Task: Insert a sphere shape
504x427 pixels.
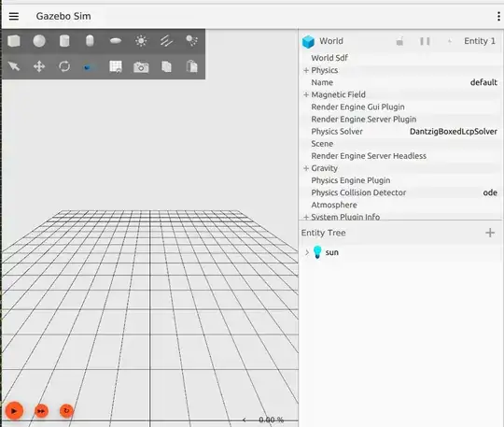Action: click(39, 41)
